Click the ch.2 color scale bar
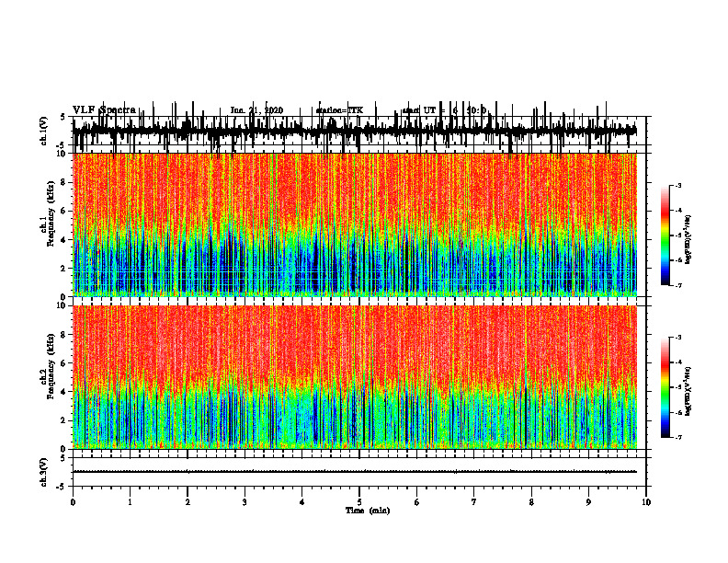728x563 pixels. (x=665, y=387)
